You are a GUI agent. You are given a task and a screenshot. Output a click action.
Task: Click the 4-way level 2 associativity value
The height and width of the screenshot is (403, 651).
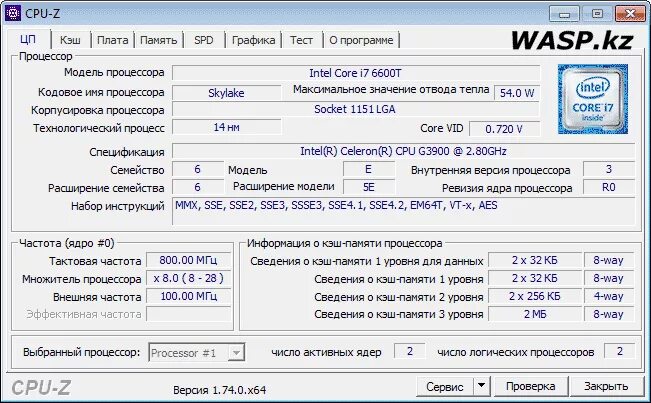[608, 296]
